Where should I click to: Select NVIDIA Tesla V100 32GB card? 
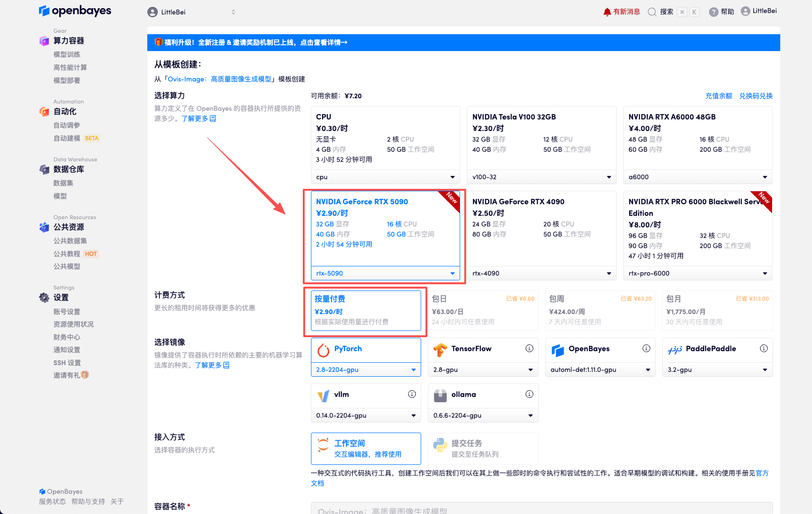tap(541, 139)
